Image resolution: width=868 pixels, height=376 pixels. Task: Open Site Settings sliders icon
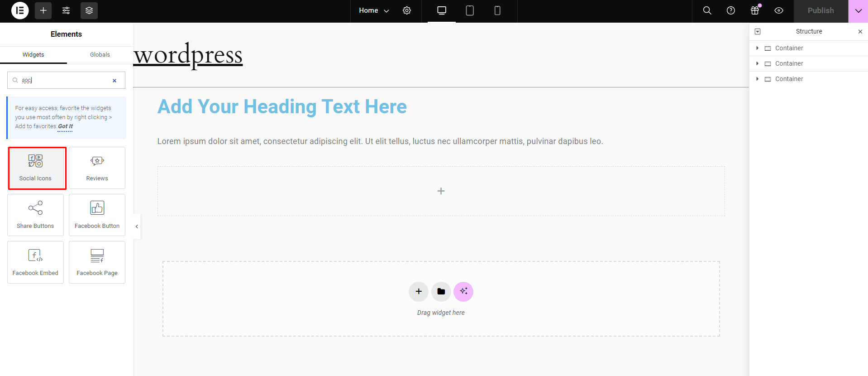click(66, 10)
